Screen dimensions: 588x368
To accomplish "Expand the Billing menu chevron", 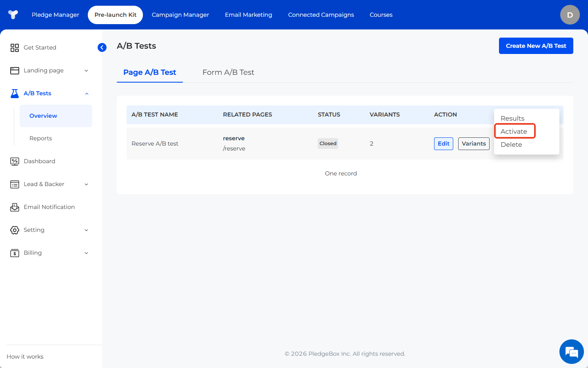I will click(x=86, y=253).
